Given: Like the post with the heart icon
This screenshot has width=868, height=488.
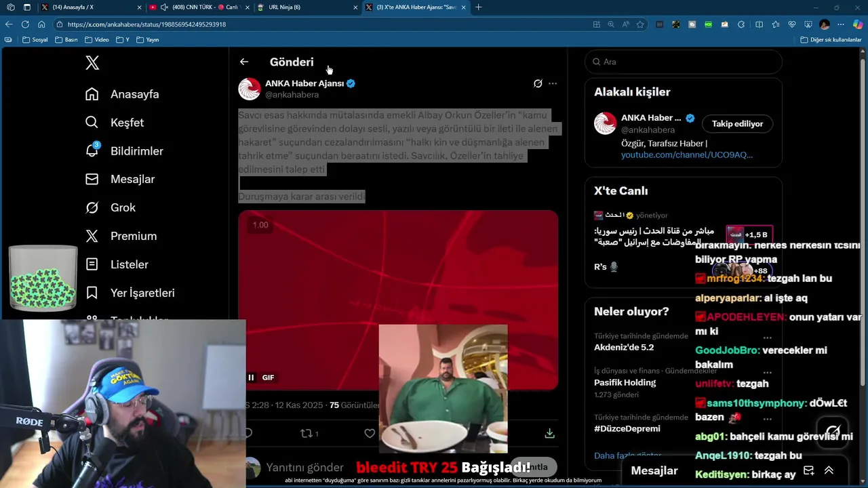Looking at the screenshot, I should [370, 433].
